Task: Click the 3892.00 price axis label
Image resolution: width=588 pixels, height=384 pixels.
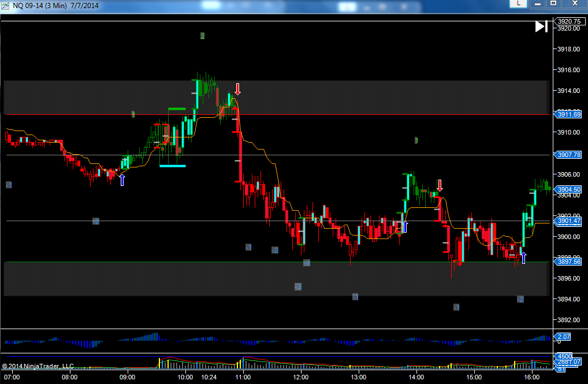Action: (568, 320)
